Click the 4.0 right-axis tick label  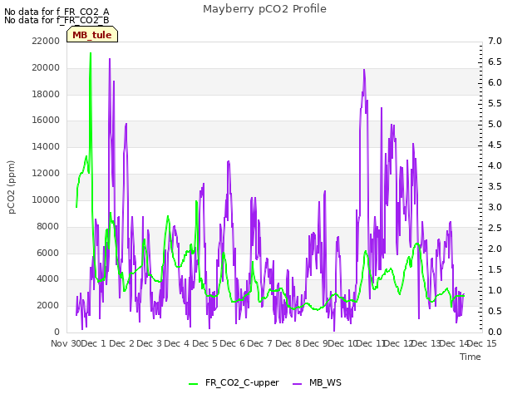pos(495,165)
